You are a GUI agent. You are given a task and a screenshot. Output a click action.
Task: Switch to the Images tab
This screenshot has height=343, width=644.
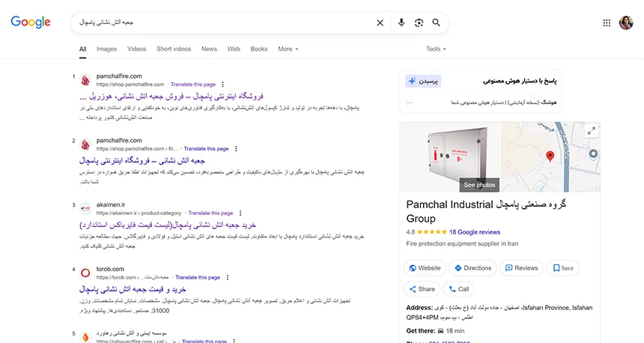106,49
